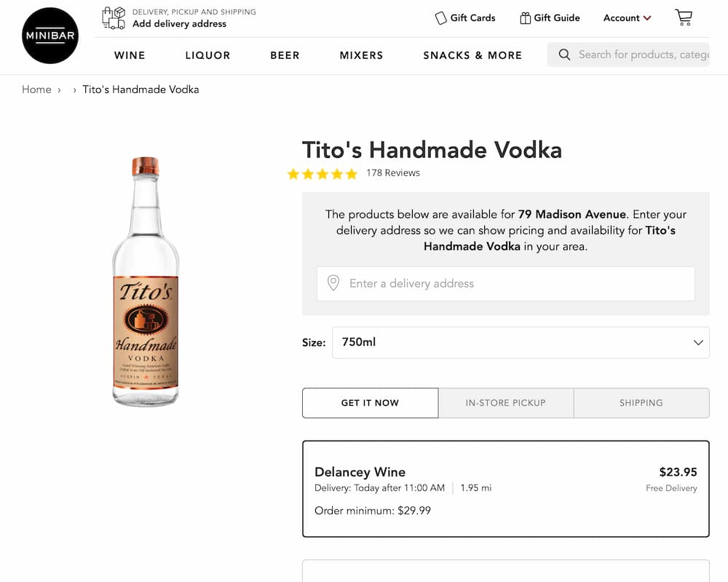
Task: Click the location pin in address field
Action: point(333,283)
